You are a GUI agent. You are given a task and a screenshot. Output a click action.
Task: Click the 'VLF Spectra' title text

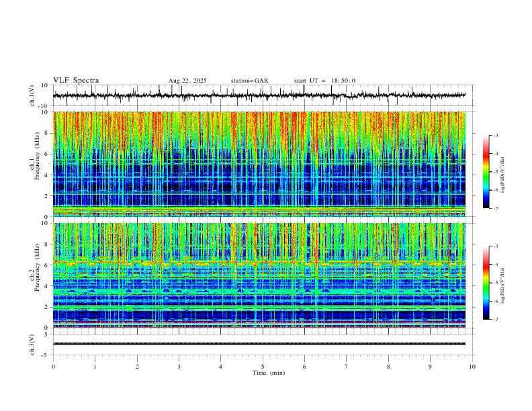(x=76, y=81)
